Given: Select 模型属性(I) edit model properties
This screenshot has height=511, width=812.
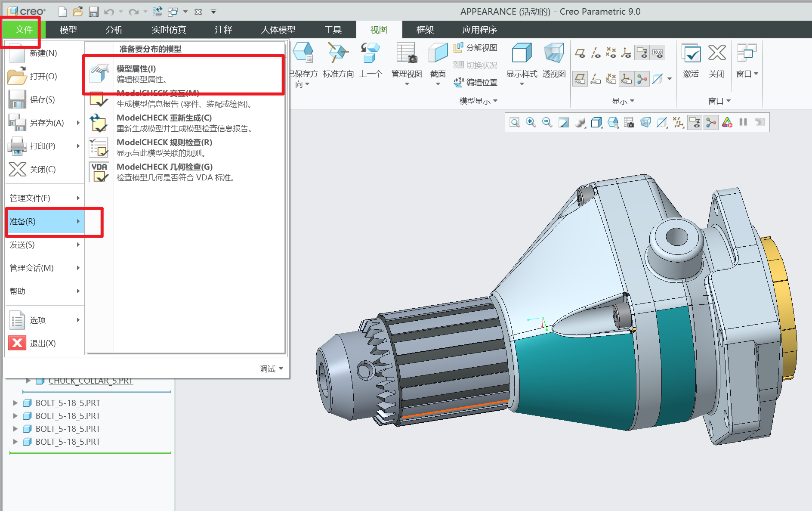Looking at the screenshot, I should [x=185, y=74].
